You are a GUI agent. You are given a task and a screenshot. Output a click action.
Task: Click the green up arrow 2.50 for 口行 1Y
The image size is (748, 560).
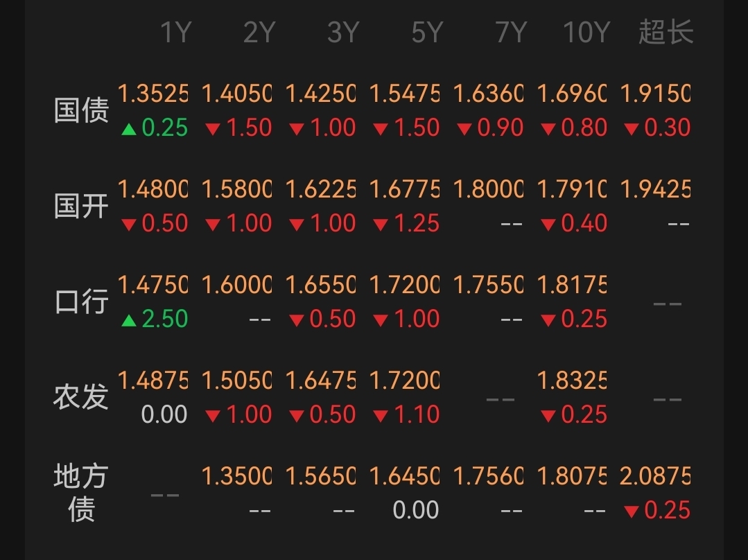[154, 319]
